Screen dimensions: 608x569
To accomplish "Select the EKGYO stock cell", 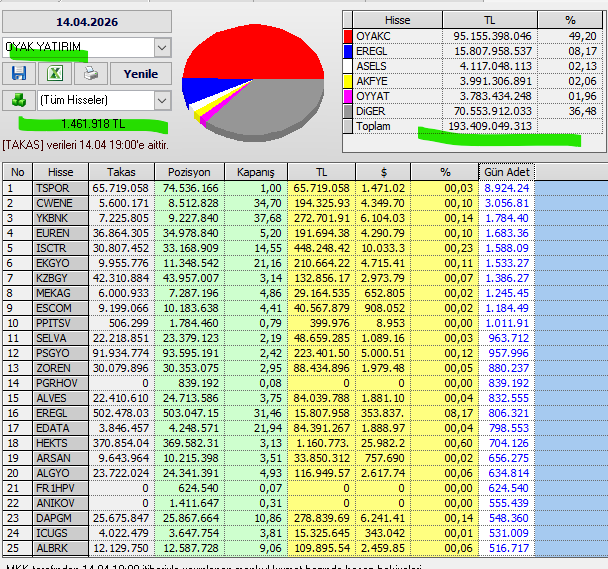I will (x=60, y=263).
